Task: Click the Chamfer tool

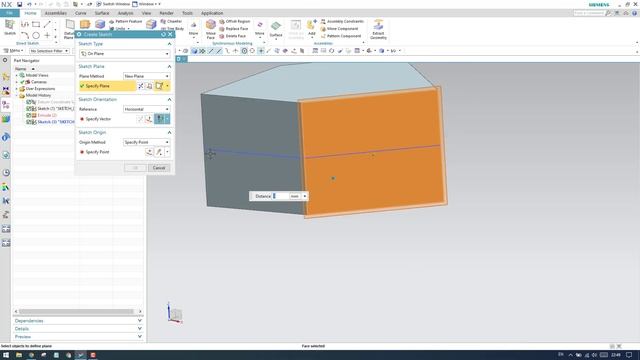Action: tap(171, 21)
